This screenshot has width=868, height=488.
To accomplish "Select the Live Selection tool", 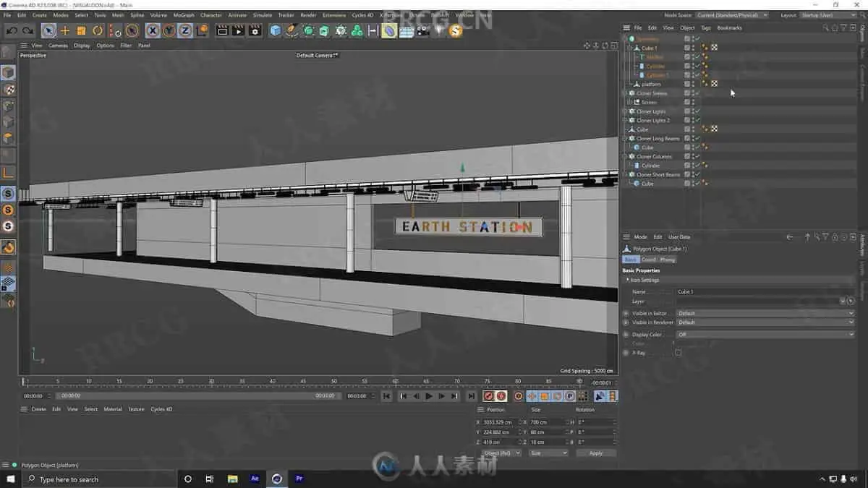I will click(48, 30).
